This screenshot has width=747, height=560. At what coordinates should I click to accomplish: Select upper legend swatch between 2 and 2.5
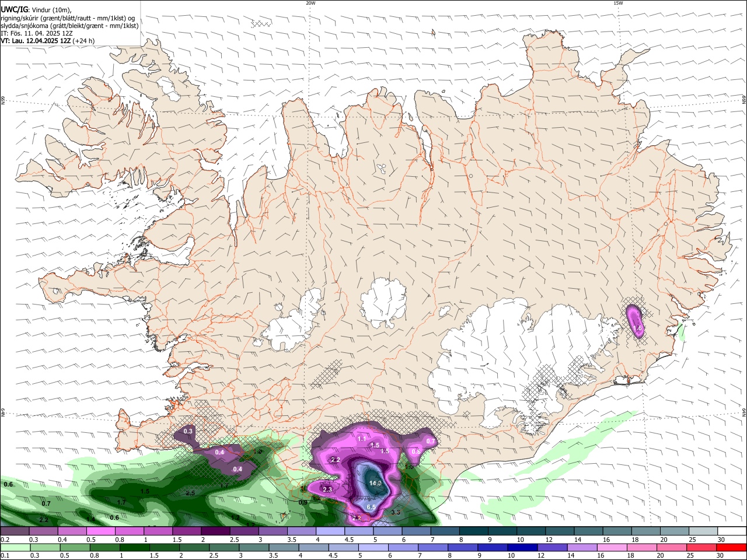point(215,531)
